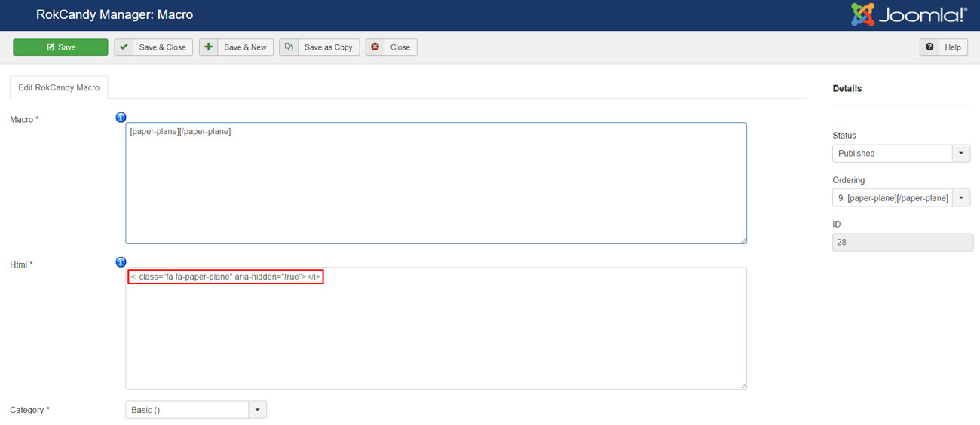The image size is (980, 425).
Task: Click the info icon next to Html
Action: [x=121, y=262]
